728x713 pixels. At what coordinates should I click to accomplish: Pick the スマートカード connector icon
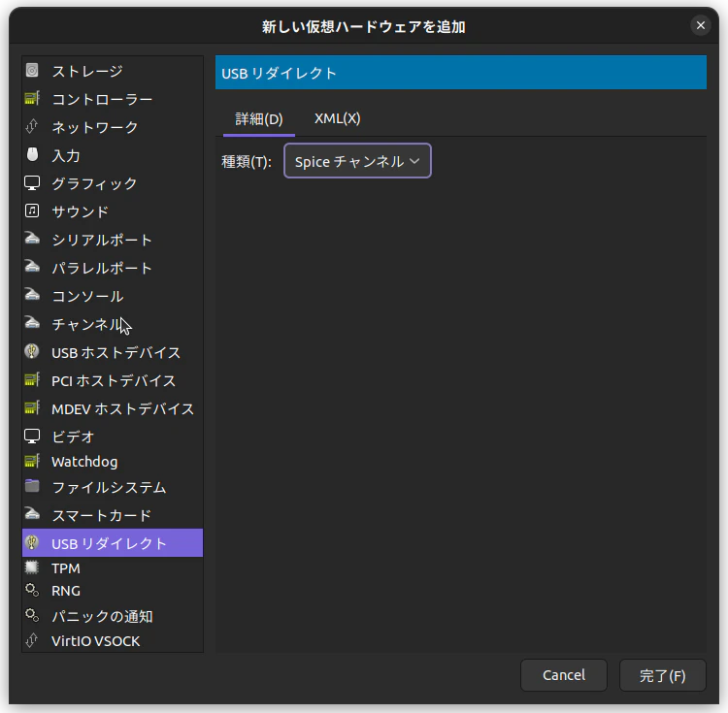(x=32, y=514)
